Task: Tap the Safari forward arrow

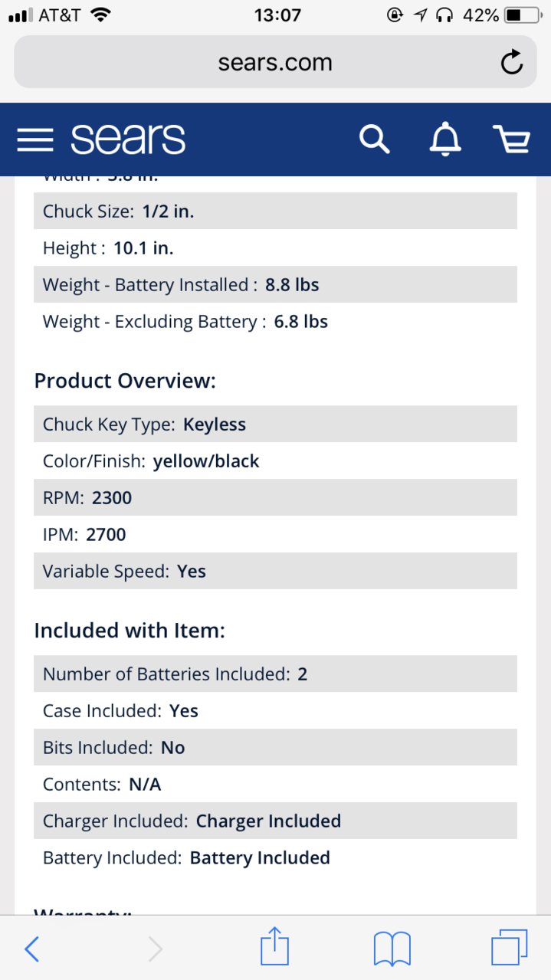Action: click(x=155, y=949)
